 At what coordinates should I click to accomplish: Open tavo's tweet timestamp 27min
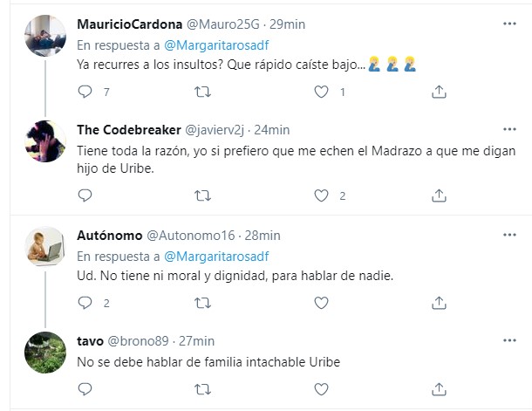click(196, 341)
